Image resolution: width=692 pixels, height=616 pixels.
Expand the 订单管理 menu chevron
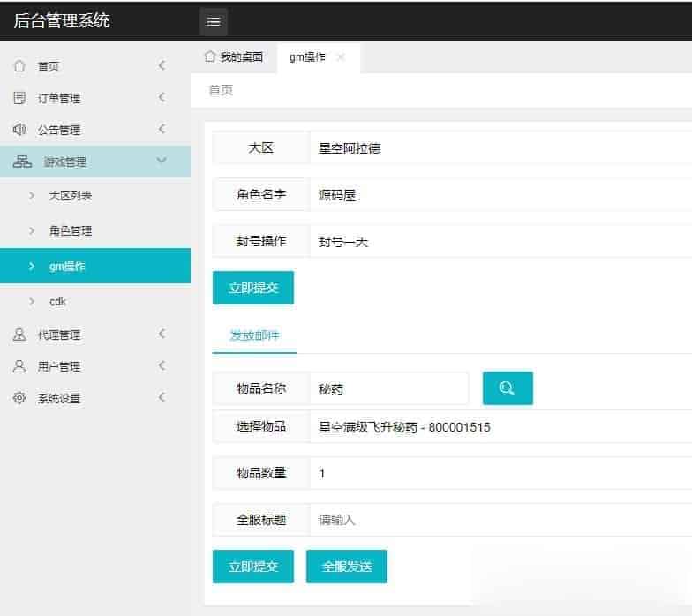point(162,97)
